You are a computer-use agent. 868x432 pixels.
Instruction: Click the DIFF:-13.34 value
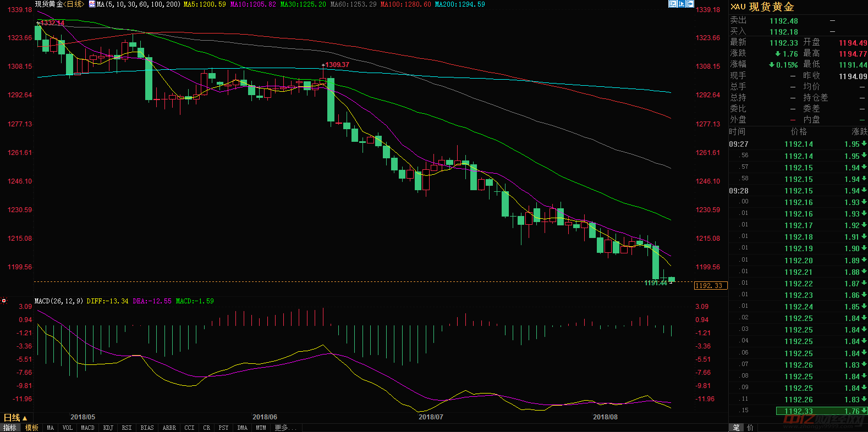(x=107, y=301)
